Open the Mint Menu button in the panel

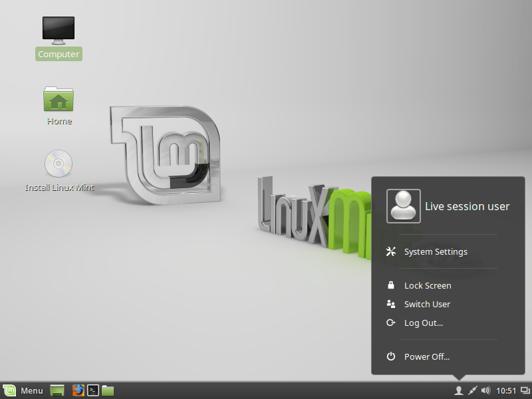(23, 390)
